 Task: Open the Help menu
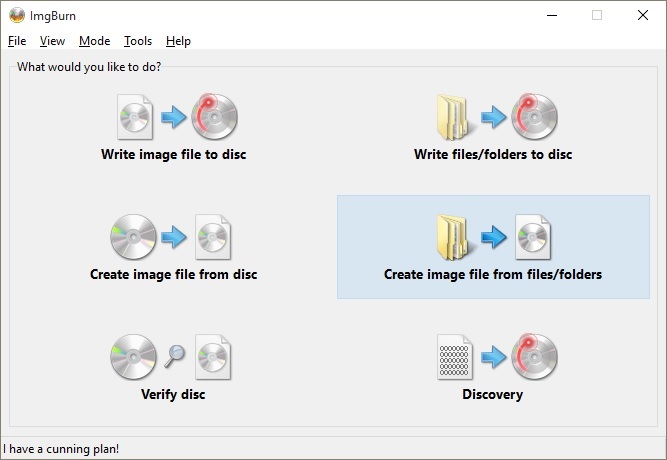click(178, 41)
